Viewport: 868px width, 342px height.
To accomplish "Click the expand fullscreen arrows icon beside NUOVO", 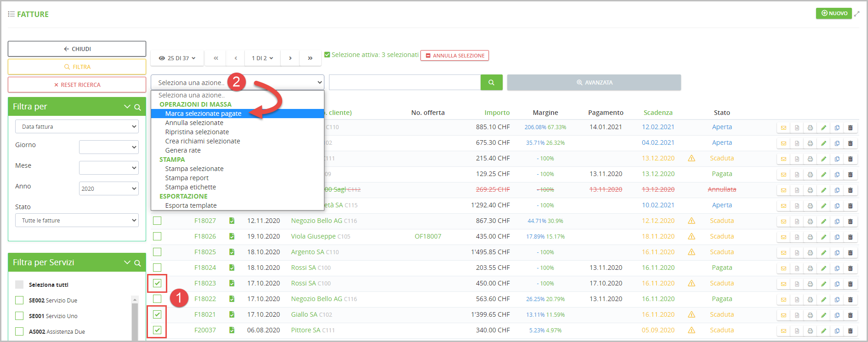I will point(857,14).
